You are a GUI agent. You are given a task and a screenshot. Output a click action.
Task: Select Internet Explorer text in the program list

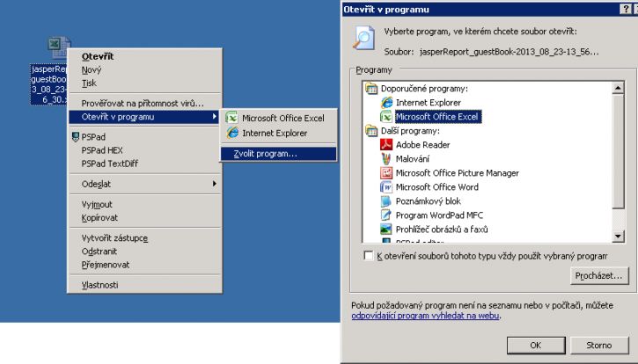click(x=429, y=103)
